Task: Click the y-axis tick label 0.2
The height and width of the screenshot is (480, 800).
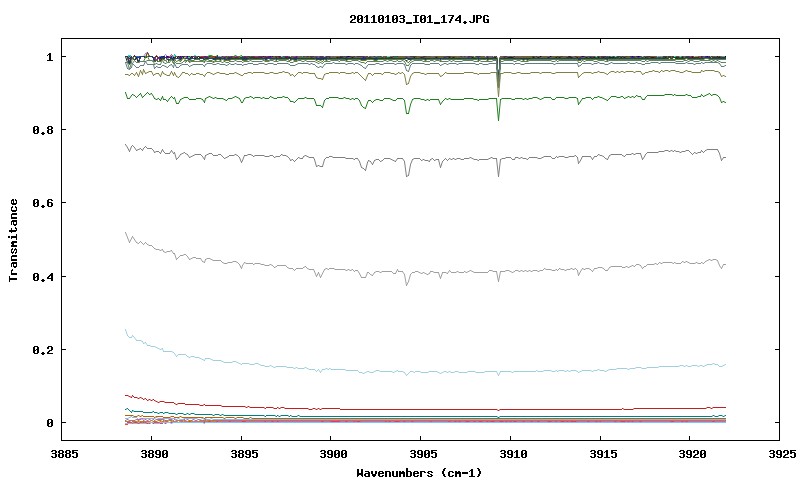Action: pyautogui.click(x=43, y=350)
